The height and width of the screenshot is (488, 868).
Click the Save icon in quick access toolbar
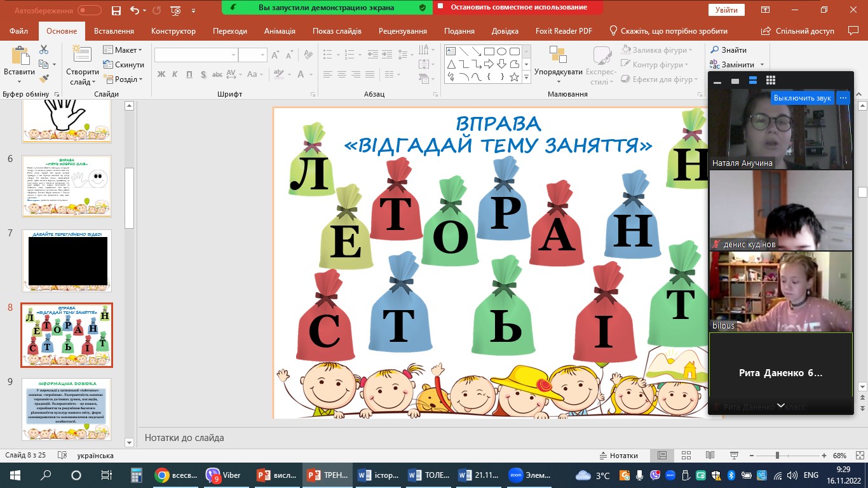[116, 10]
